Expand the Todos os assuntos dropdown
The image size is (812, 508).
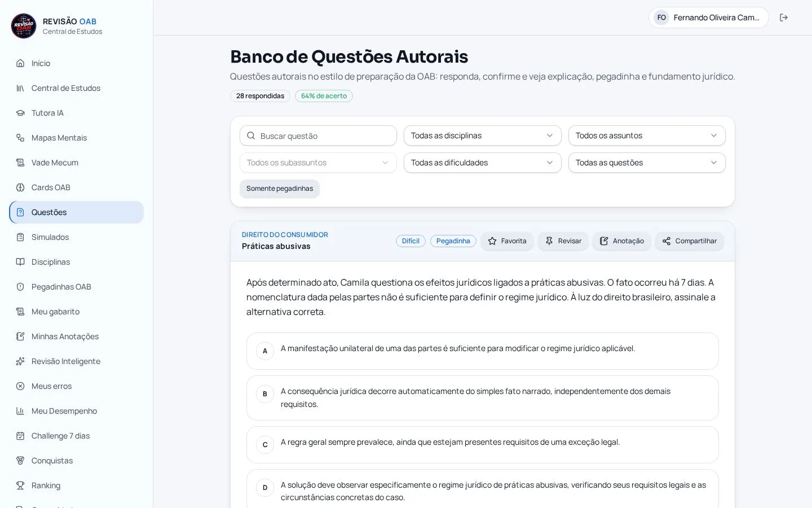[x=647, y=135]
